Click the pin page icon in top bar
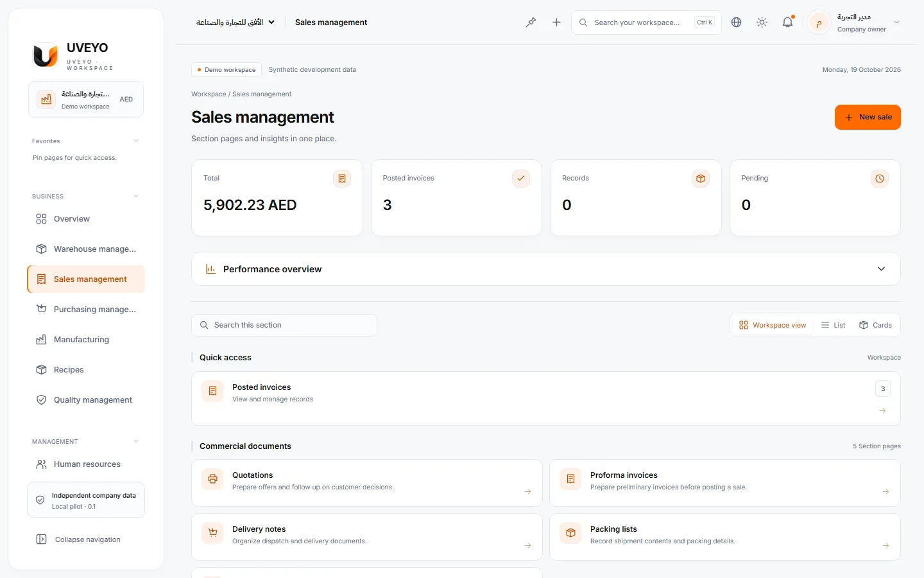Screen dimensions: 924x578 (x=531, y=22)
